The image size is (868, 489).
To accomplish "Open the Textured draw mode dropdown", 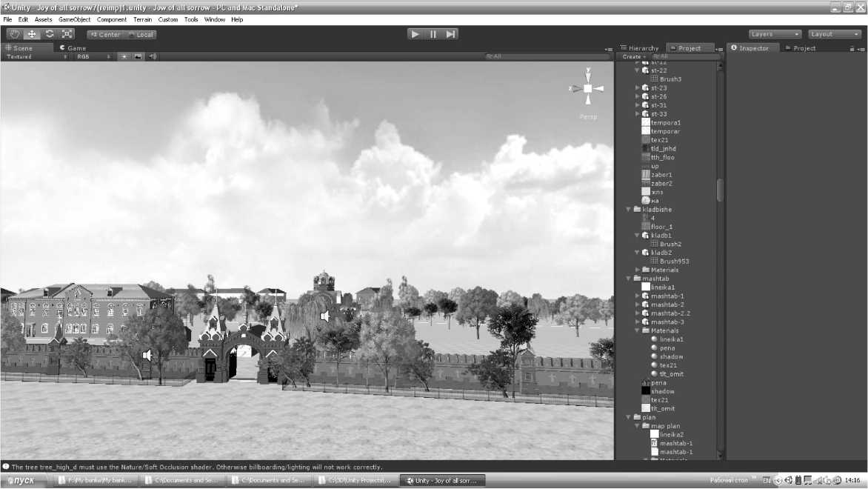I will click(36, 56).
